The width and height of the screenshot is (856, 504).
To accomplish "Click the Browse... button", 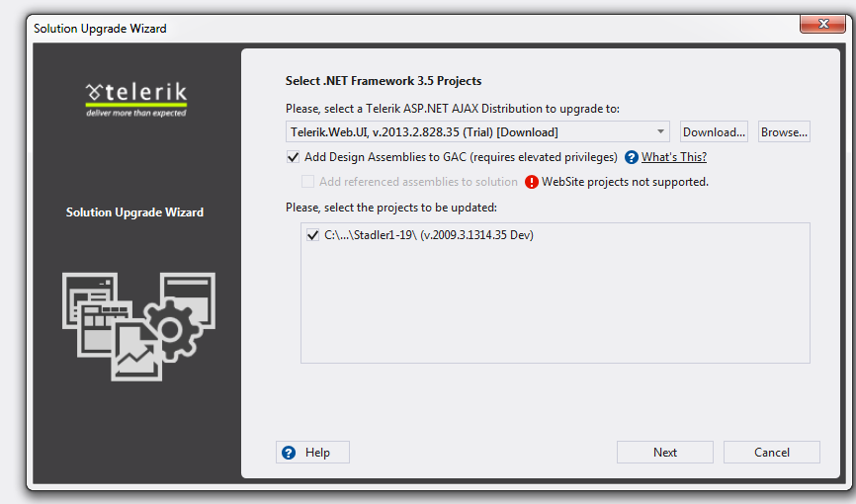I will pyautogui.click(x=784, y=132).
